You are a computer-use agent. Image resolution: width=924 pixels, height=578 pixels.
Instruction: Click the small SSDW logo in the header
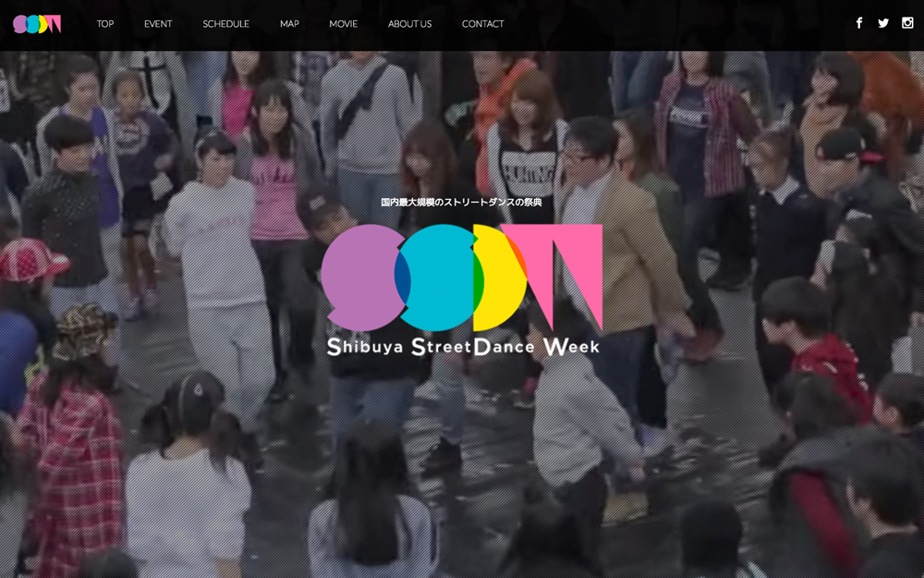37,24
